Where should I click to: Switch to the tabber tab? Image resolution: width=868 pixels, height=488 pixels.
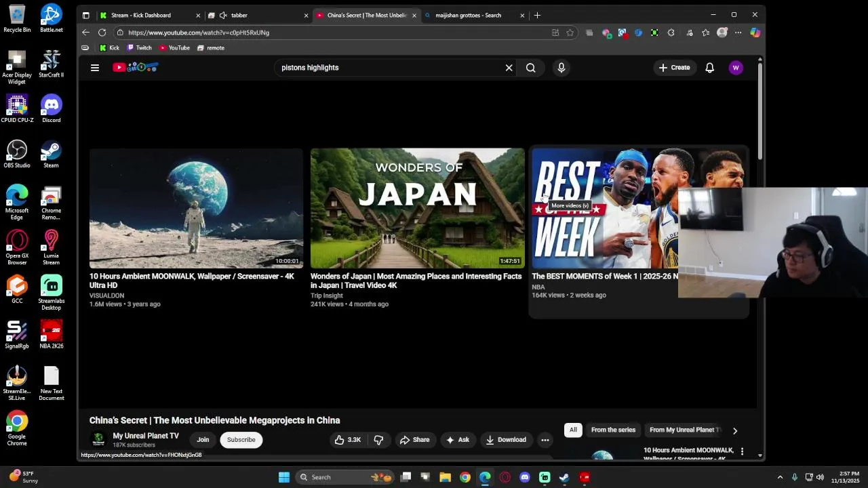click(258, 15)
